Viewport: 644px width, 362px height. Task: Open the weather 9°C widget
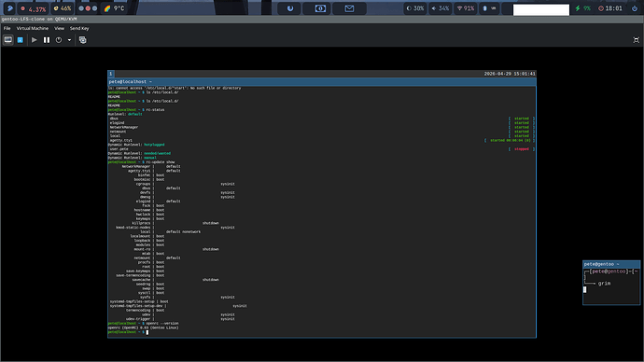click(114, 8)
